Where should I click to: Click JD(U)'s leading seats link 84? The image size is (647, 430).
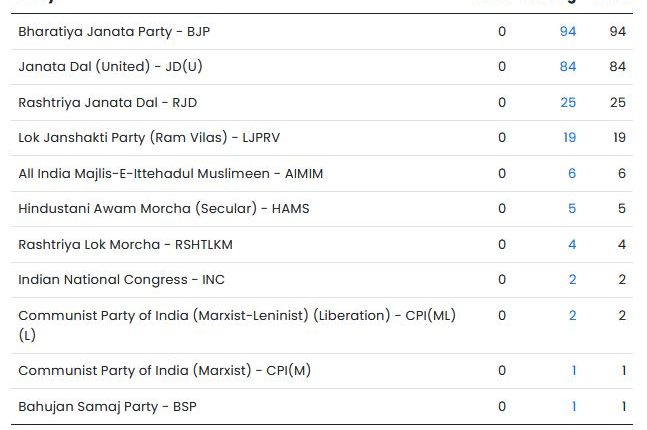[x=568, y=67]
